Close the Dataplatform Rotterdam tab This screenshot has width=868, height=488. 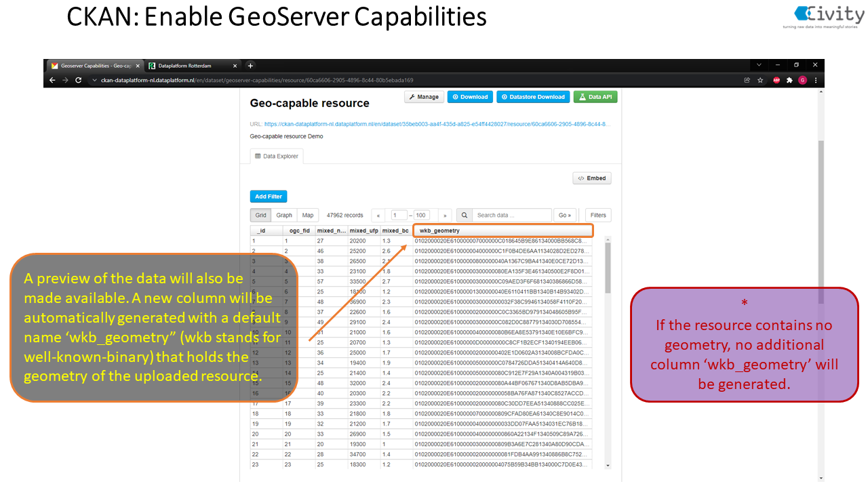point(235,66)
